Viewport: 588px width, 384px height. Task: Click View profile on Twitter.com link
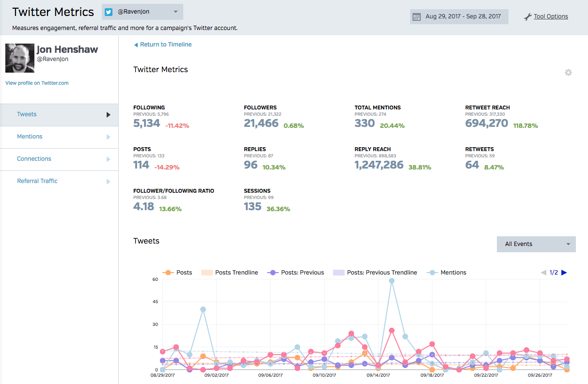[x=37, y=83]
